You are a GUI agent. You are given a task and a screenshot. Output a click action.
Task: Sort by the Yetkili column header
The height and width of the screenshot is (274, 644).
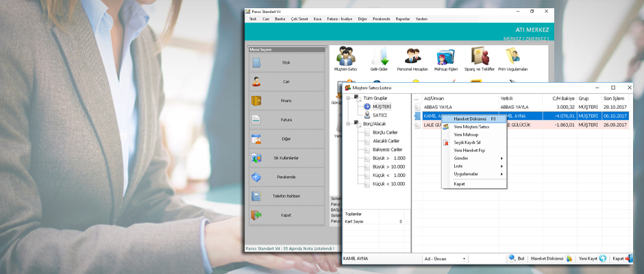pyautogui.click(x=521, y=99)
